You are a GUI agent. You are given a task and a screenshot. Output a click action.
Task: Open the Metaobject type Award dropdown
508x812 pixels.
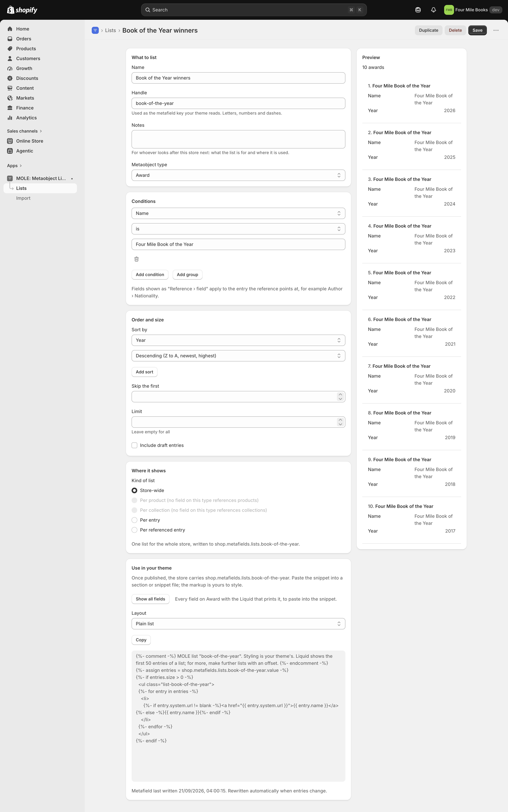click(238, 175)
